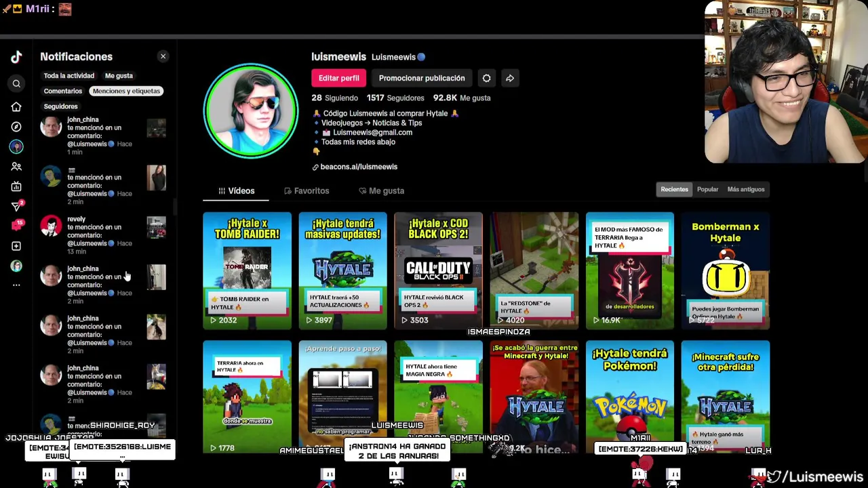Screen dimensions: 868x488
Task: Open the Explore compass icon
Action: (x=16, y=127)
